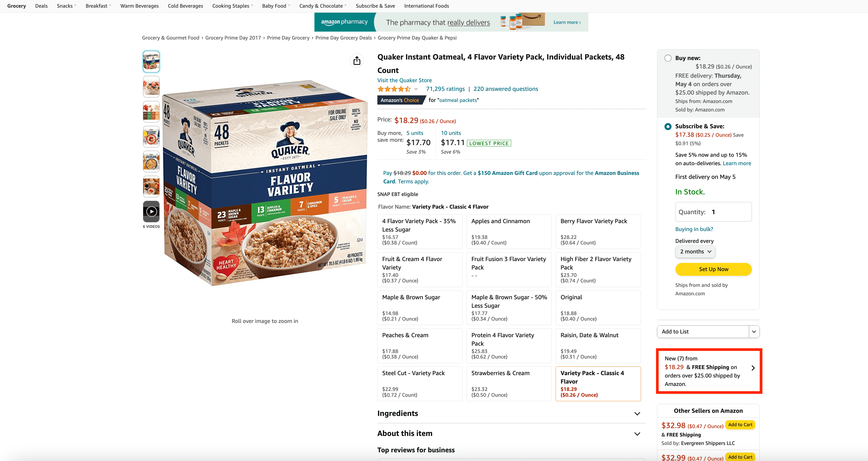
Task: Click the Set Up Now button
Action: click(713, 269)
